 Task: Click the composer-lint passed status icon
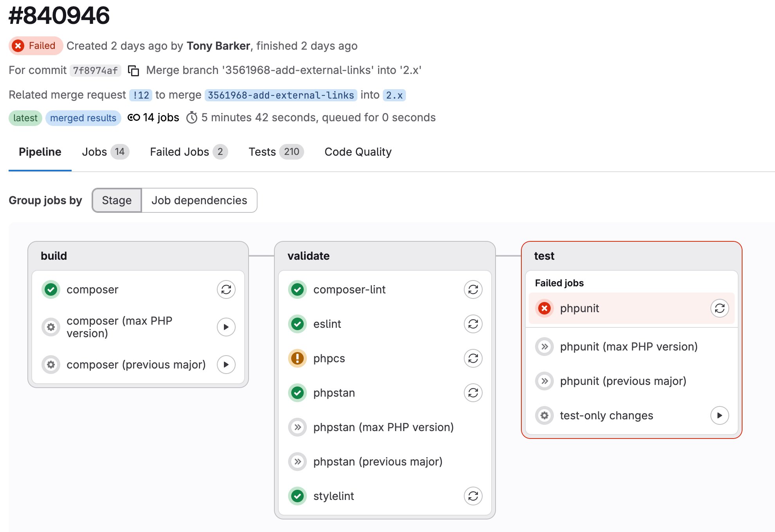(x=297, y=289)
